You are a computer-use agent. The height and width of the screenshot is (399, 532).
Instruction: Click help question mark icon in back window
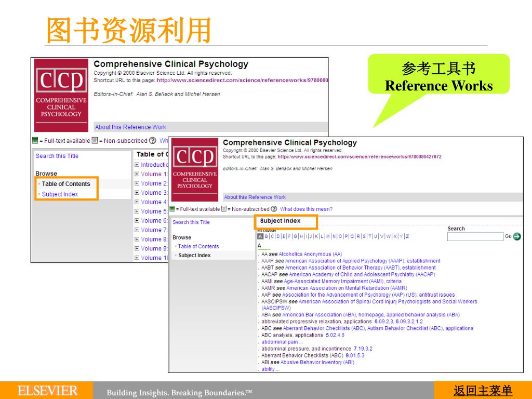click(x=153, y=140)
